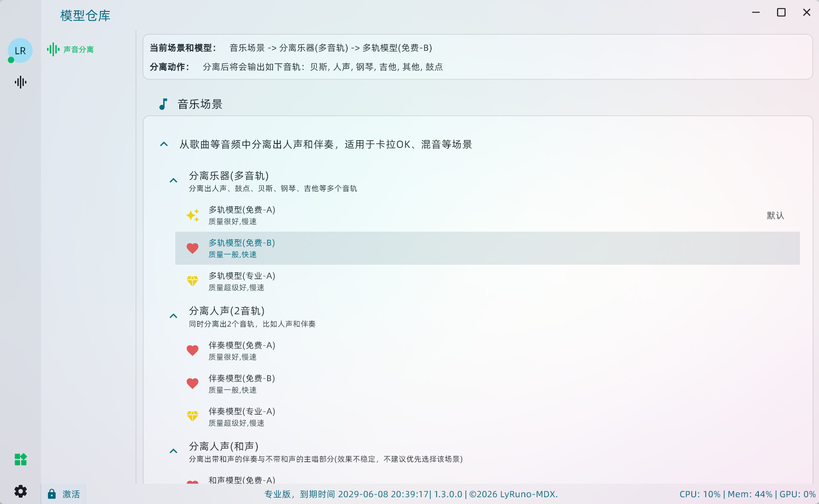Collapse the 分离人声(和声) group
The height and width of the screenshot is (504, 819).
pos(173,451)
